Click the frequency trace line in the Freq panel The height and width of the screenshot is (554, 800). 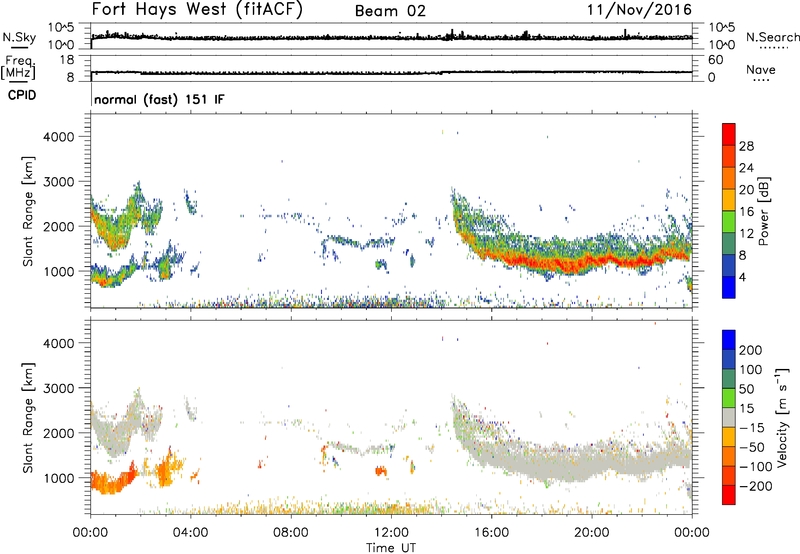pos(391,73)
